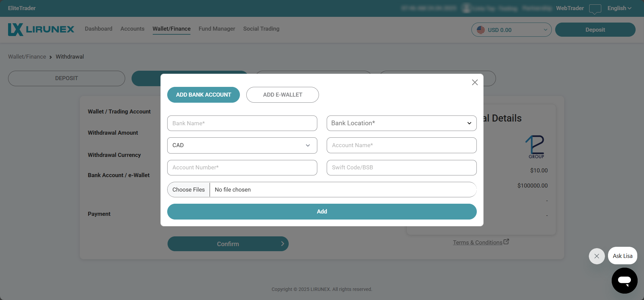Image resolution: width=644 pixels, height=300 pixels.
Task: Focus the Bank Name input field
Action: click(x=242, y=123)
